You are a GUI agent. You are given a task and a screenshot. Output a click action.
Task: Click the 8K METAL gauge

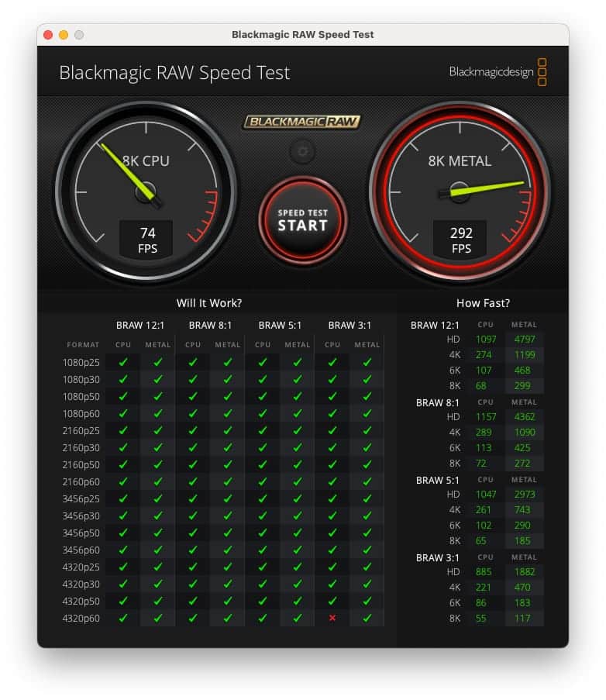[x=460, y=192]
